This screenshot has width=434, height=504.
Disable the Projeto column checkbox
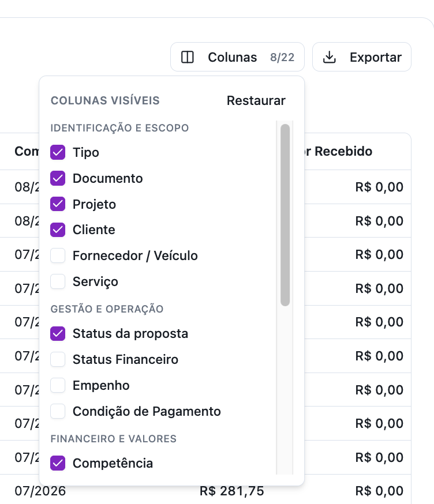click(x=58, y=204)
